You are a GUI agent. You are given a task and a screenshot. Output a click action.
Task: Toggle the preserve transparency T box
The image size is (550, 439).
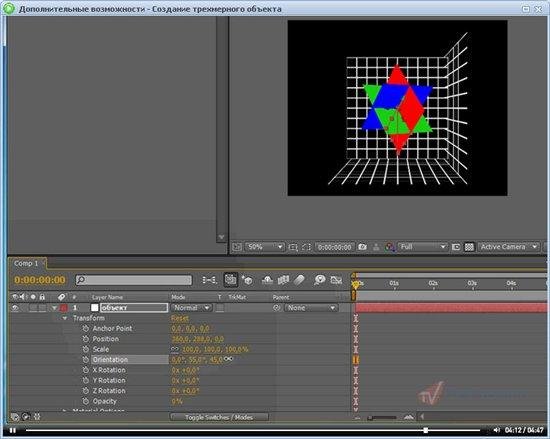tap(220, 308)
